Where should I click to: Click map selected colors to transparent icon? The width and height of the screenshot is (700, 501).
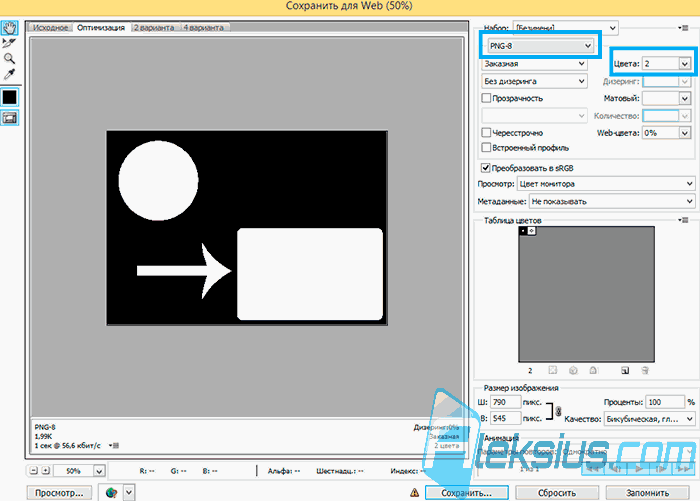553,370
